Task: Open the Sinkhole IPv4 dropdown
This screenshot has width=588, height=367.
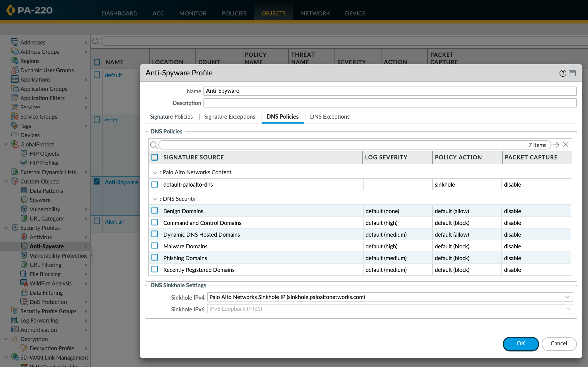Action: (568, 297)
